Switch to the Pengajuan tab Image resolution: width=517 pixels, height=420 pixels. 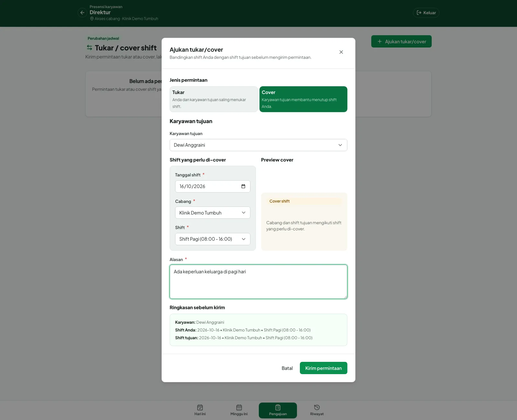[x=278, y=410]
